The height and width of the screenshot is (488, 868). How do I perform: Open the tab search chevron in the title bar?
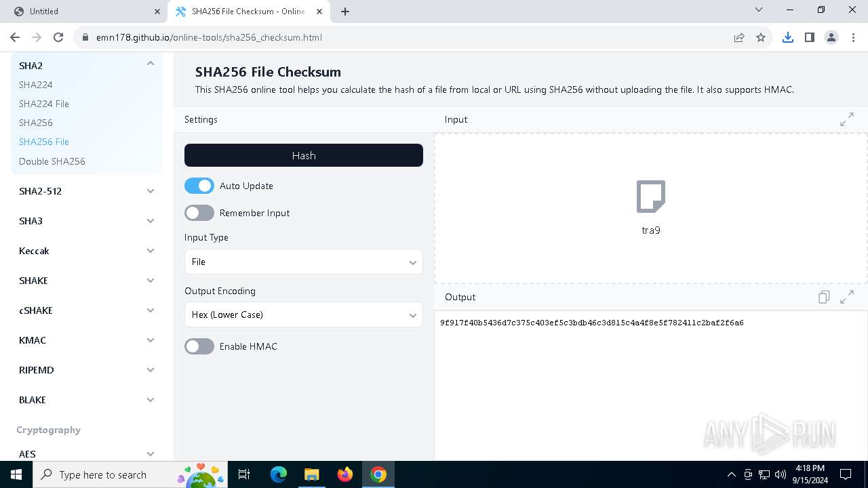(x=759, y=10)
